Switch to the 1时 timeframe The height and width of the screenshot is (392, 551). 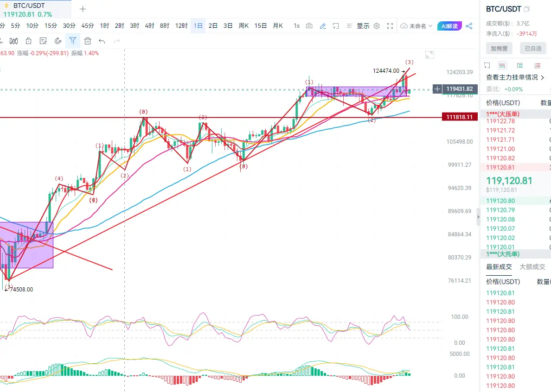(x=104, y=25)
